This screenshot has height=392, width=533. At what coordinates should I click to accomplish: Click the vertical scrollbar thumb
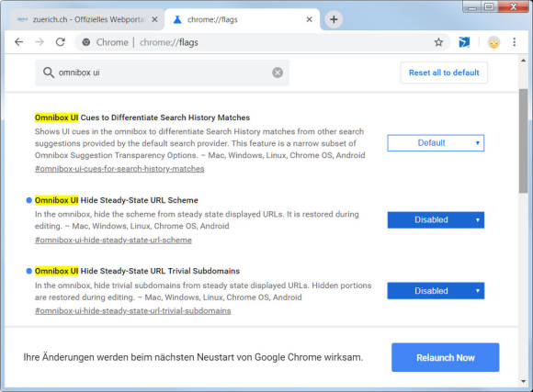click(x=523, y=141)
